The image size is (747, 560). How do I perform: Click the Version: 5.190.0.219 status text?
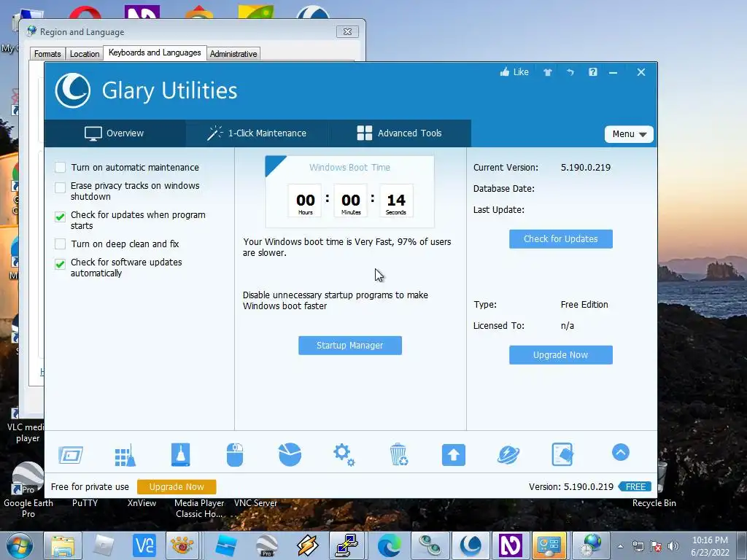570,486
